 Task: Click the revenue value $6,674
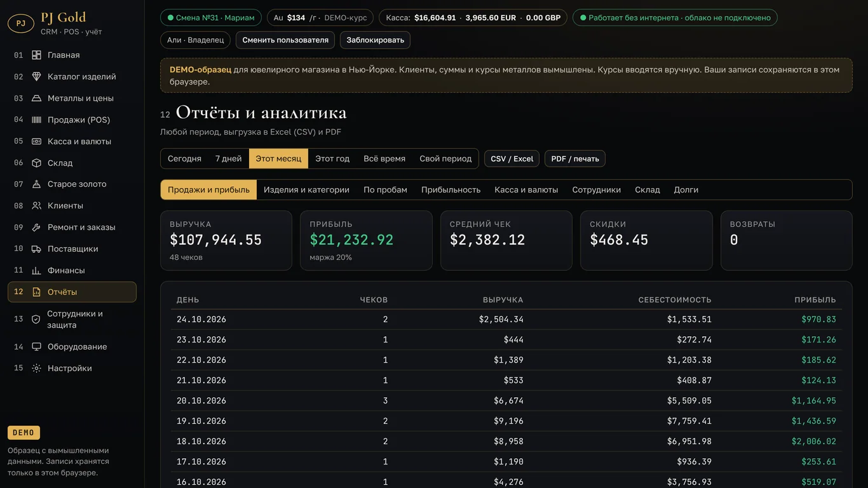508,401
